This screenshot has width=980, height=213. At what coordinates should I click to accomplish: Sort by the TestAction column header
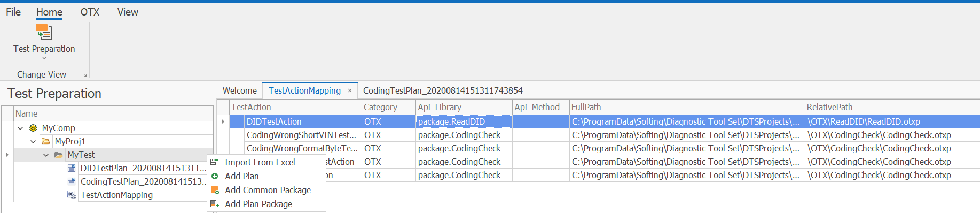tap(295, 107)
